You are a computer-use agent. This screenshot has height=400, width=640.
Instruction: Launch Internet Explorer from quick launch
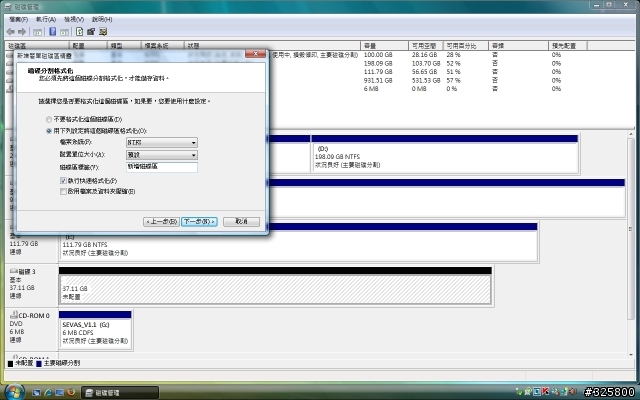point(48,393)
